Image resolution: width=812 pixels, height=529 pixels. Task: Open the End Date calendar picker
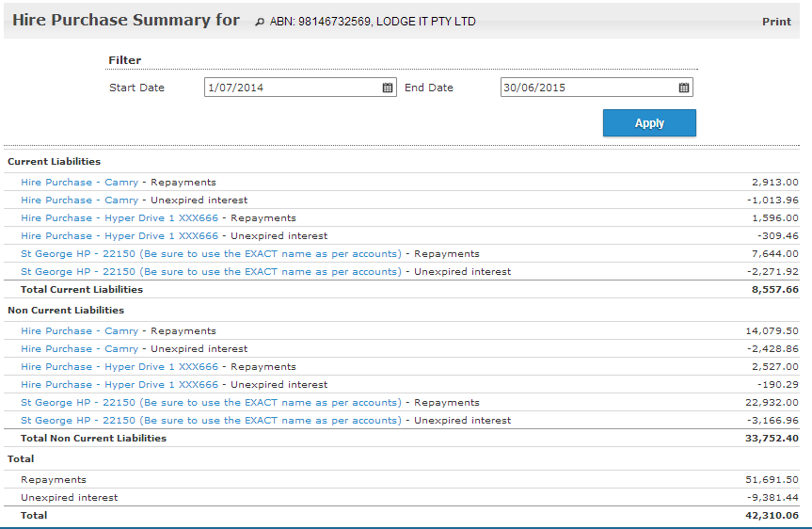684,88
